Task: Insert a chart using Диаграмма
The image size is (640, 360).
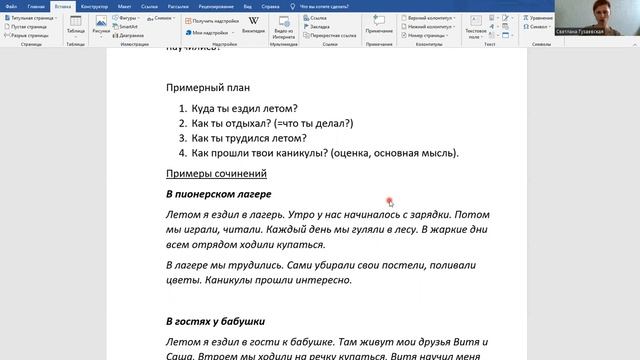Action: (128, 36)
